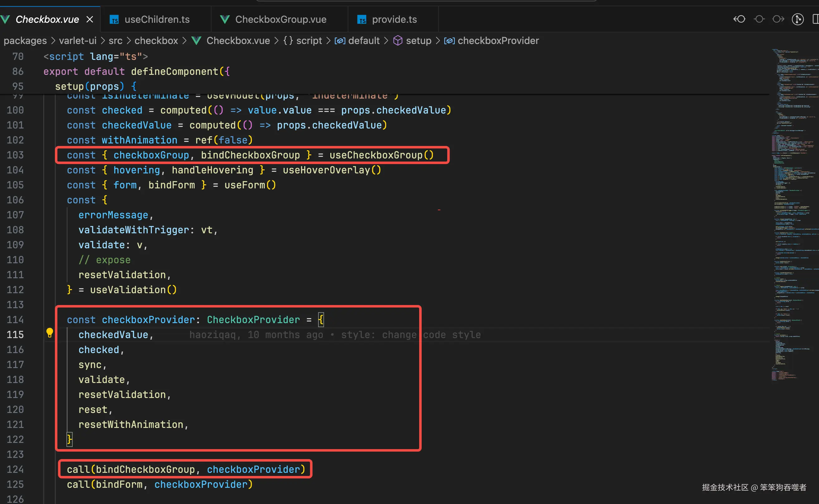Click the split editor icon

point(815,19)
